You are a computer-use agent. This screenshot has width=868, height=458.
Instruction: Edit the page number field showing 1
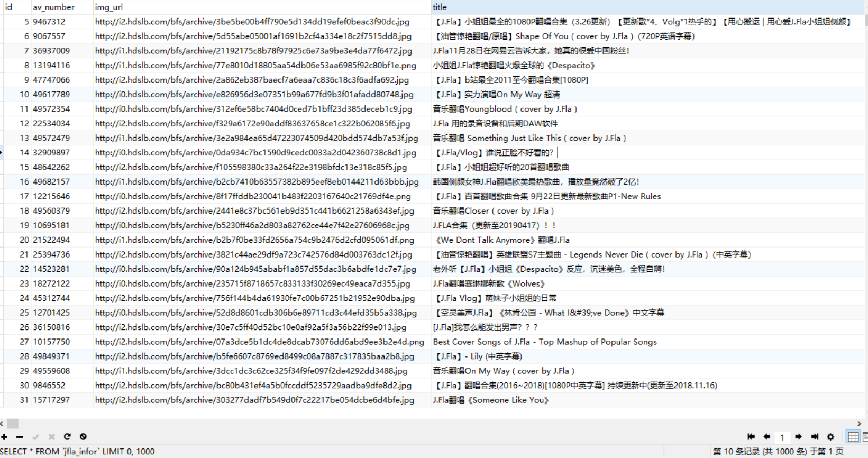click(782, 437)
